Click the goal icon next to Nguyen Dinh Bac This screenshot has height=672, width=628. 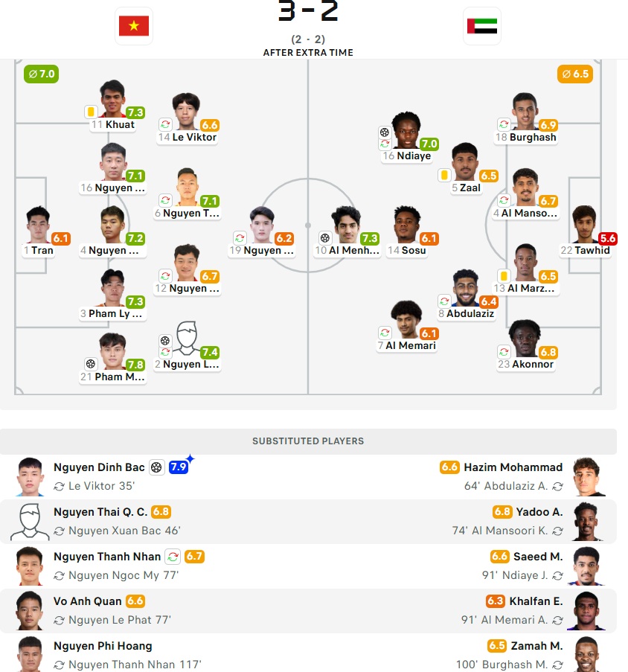156,467
